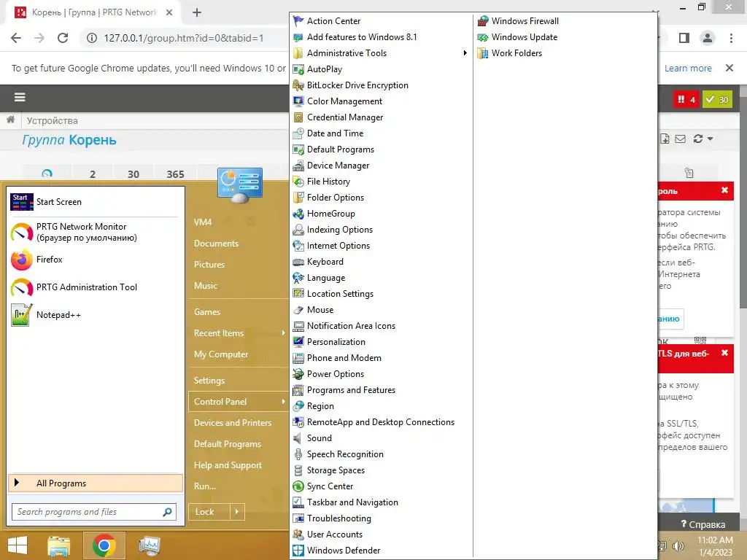This screenshot has height=560, width=747.
Task: Open the Справка help link
Action: 703,524
